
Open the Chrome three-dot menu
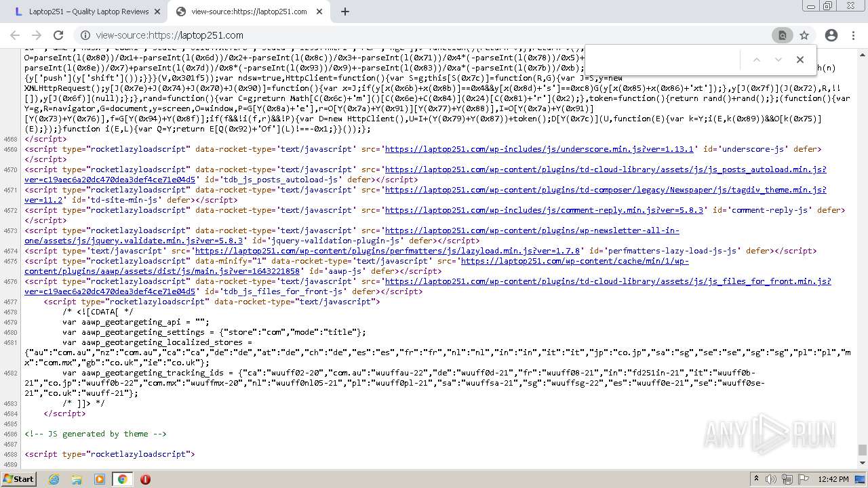[x=853, y=35]
